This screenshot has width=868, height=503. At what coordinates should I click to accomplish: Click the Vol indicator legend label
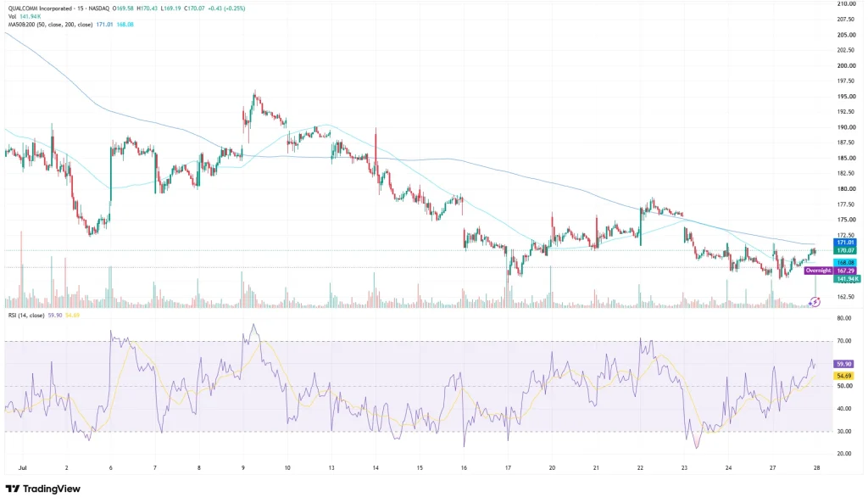pyautogui.click(x=12, y=17)
